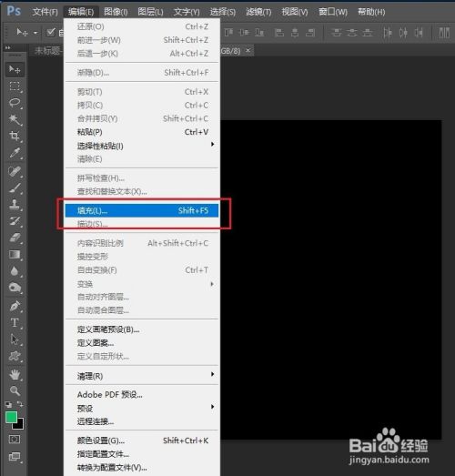Image resolution: width=455 pixels, height=476 pixels.
Task: Select the Hand tool
Action: tap(15, 375)
